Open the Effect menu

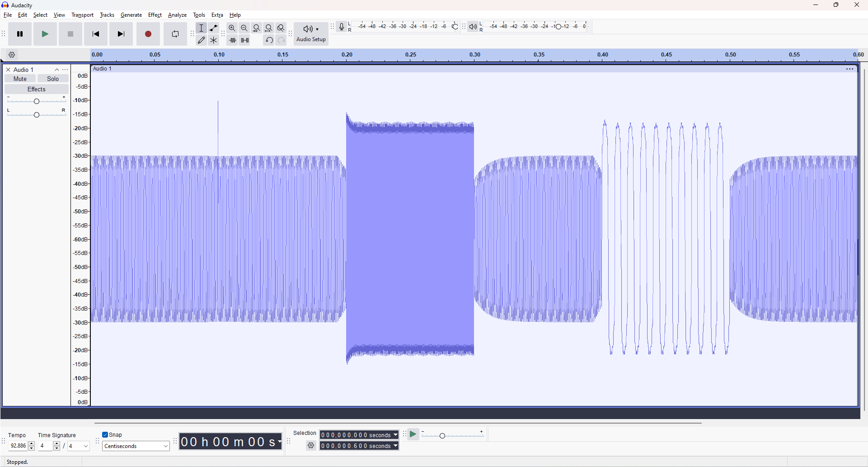tap(155, 14)
